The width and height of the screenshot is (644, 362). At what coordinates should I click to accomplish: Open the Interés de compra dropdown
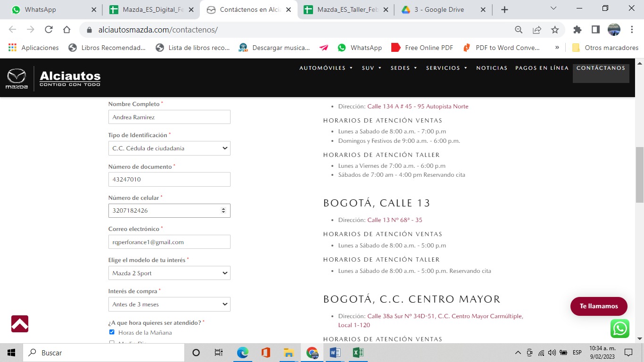point(169,304)
